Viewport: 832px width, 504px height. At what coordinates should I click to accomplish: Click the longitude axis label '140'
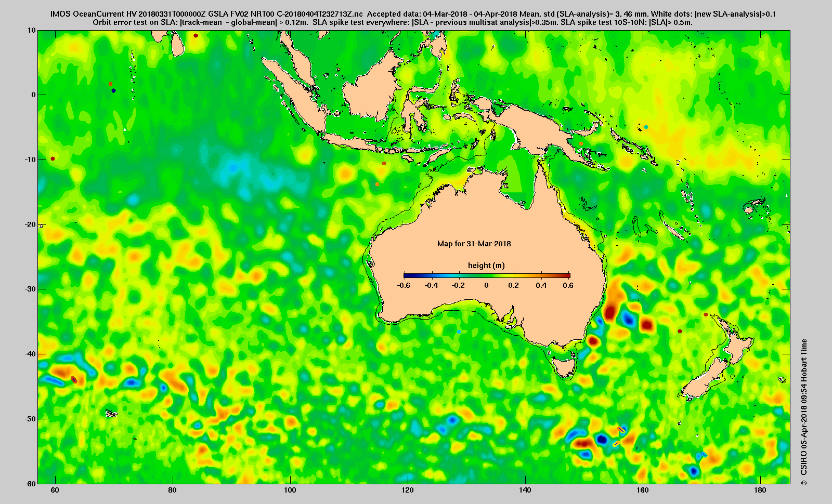point(525,490)
